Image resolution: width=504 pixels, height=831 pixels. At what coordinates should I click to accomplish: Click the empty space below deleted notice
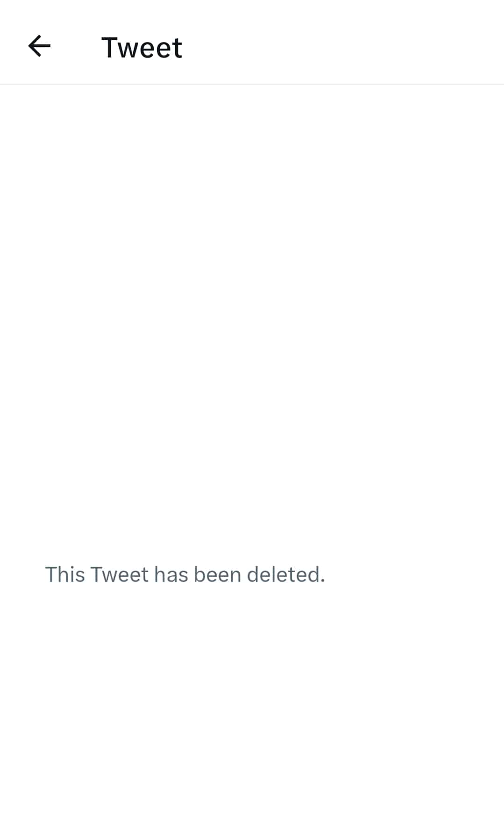[252, 708]
